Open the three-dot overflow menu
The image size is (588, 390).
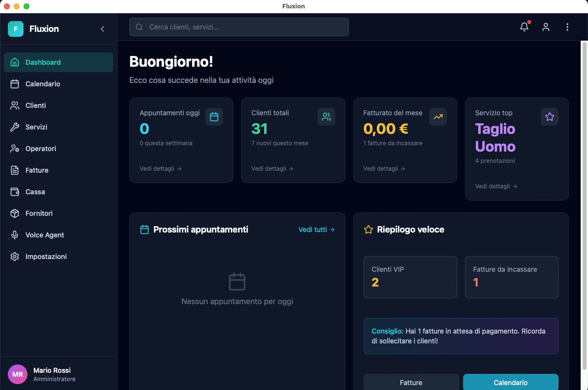567,27
